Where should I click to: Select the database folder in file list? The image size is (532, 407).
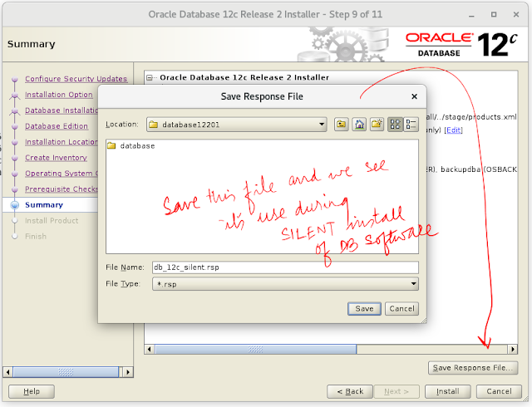[x=131, y=146]
